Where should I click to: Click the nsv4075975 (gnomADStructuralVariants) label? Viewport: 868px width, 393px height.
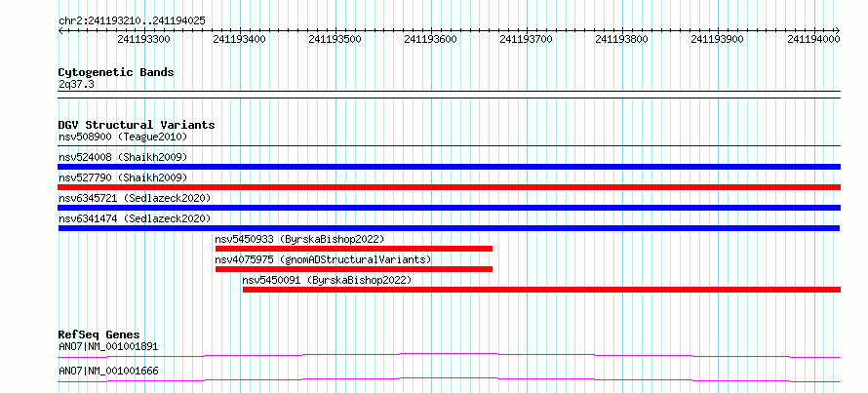click(x=323, y=259)
